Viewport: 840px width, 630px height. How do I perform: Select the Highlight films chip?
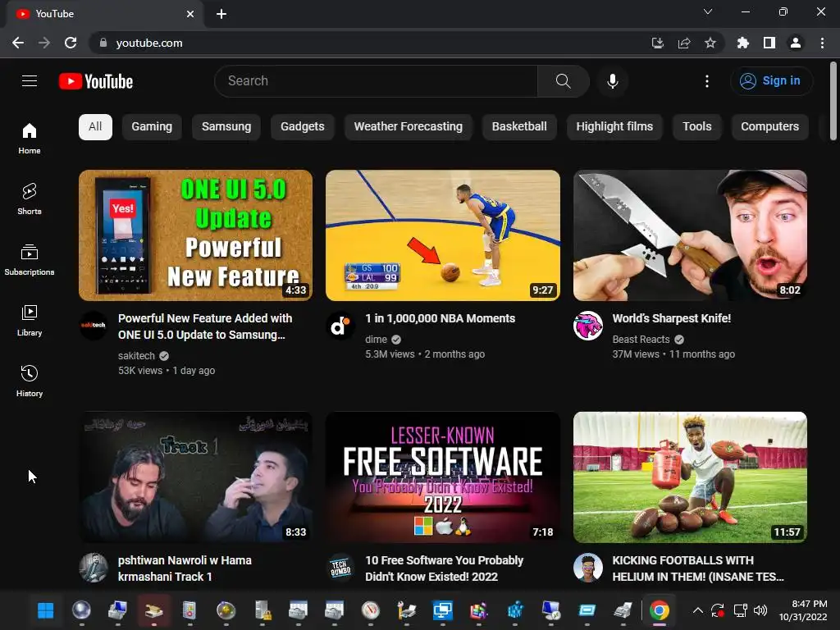pyautogui.click(x=614, y=127)
